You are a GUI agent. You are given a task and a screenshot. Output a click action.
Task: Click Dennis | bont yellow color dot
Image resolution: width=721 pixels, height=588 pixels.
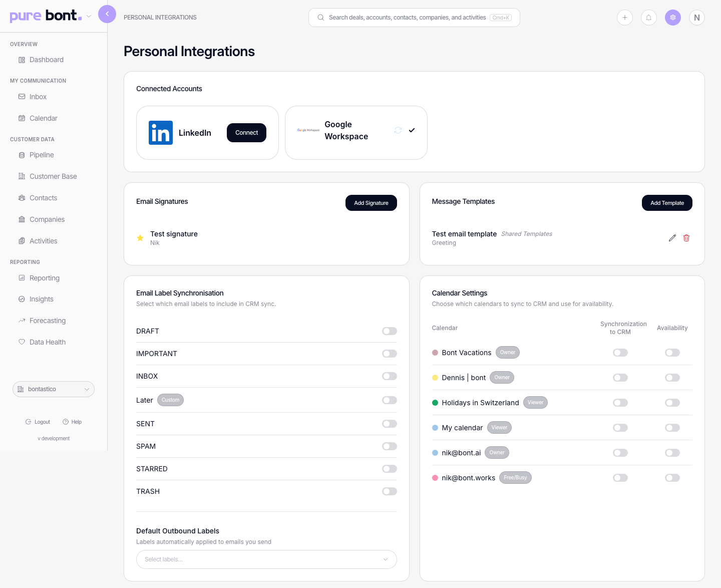pyautogui.click(x=435, y=378)
